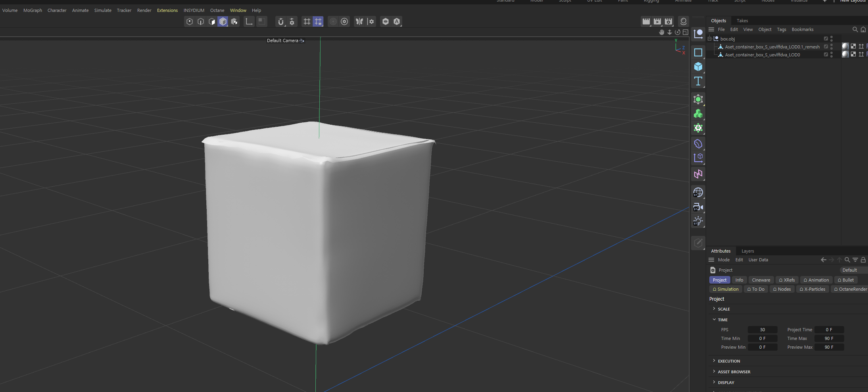Toggle visibility dots for LOD0.1_remesh object
This screenshot has width=868, height=392.
832,47
